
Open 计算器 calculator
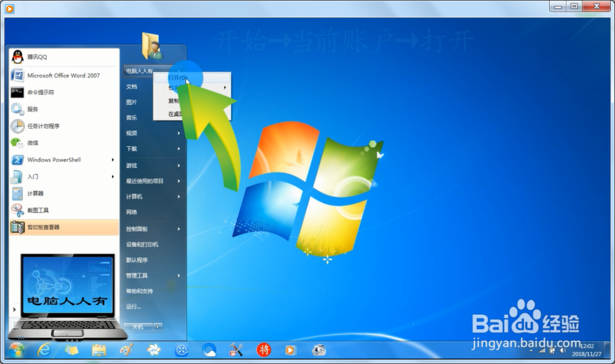(x=64, y=193)
